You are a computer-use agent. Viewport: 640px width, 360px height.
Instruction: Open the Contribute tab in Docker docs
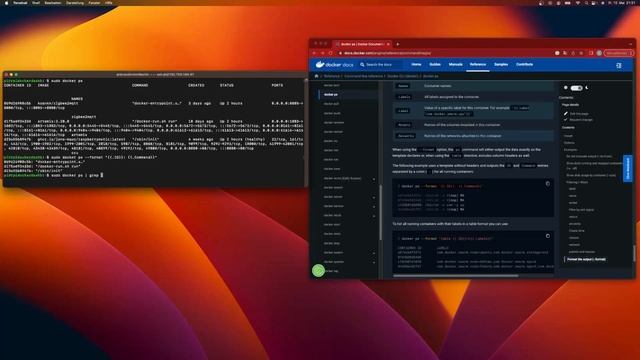(x=524, y=64)
